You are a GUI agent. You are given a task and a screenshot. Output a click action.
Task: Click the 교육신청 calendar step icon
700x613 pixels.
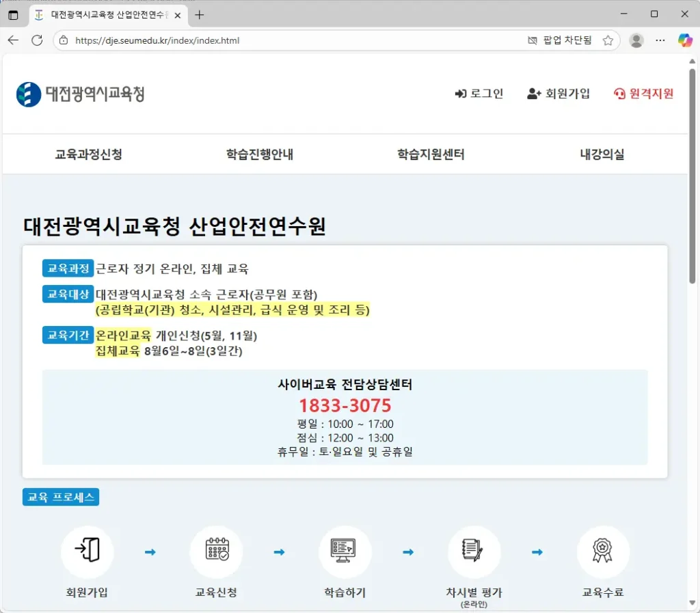[x=217, y=552]
